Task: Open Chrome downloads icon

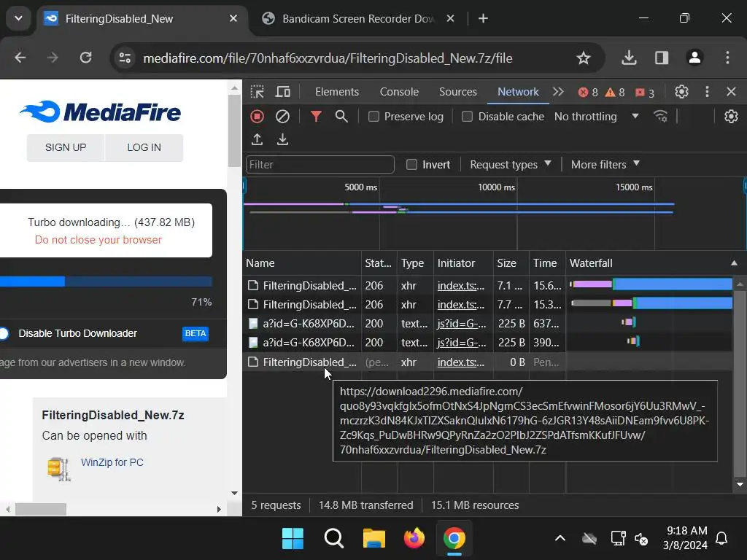Action: (x=629, y=58)
